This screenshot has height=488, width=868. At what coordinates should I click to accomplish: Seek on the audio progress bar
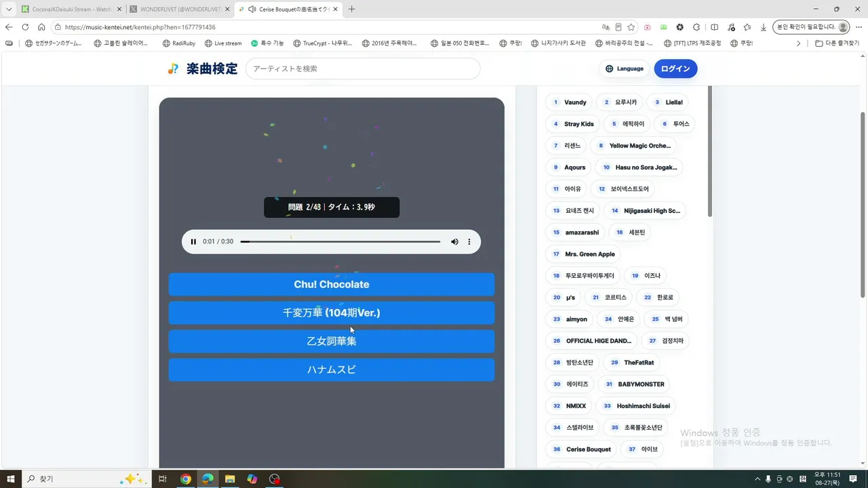[340, 242]
